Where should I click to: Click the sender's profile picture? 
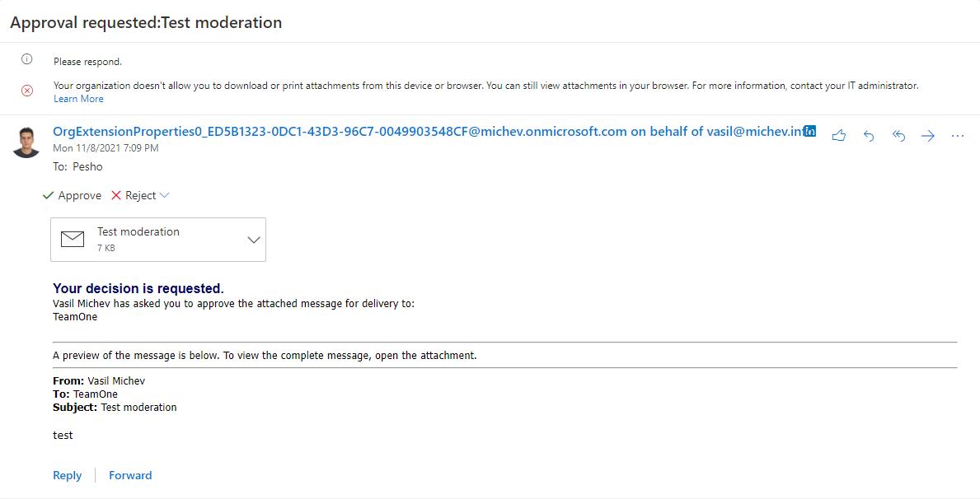[x=26, y=142]
